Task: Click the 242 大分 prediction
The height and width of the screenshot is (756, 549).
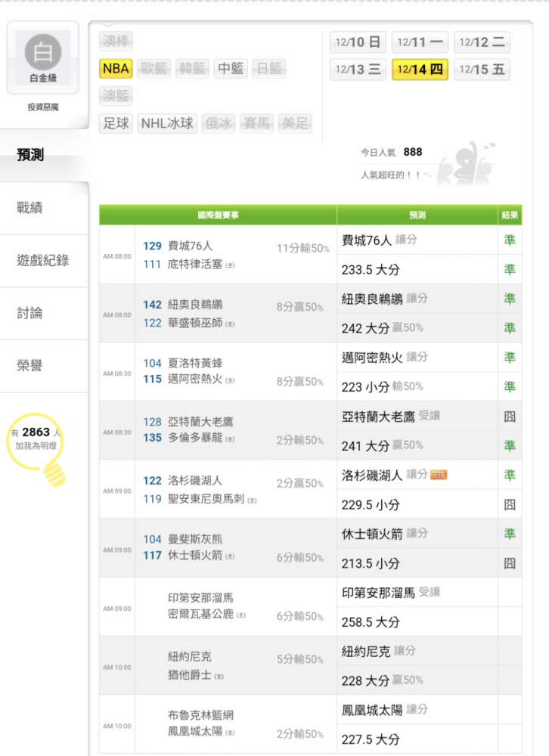Action: (x=365, y=328)
